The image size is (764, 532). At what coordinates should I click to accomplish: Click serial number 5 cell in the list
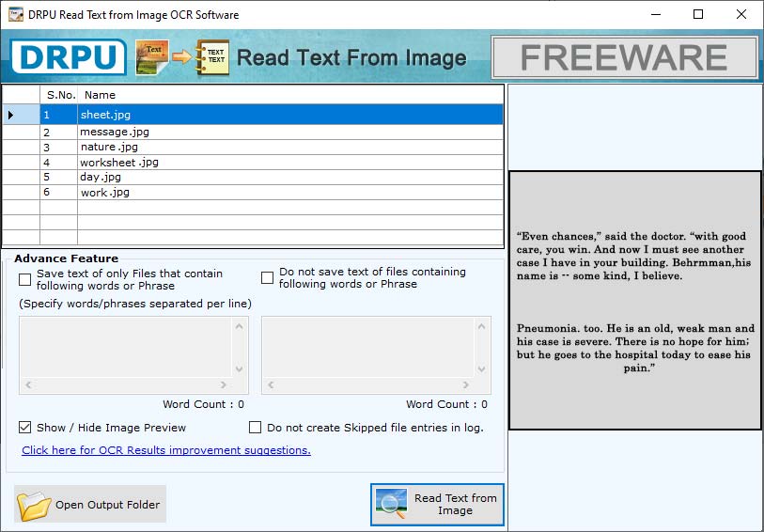click(59, 177)
